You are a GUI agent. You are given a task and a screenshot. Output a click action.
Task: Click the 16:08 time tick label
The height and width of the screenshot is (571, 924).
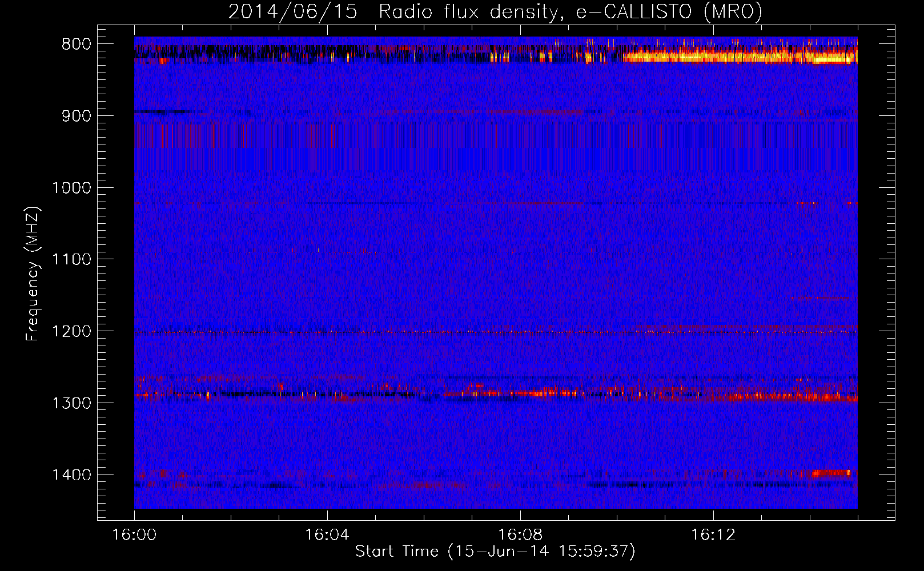[x=520, y=535]
